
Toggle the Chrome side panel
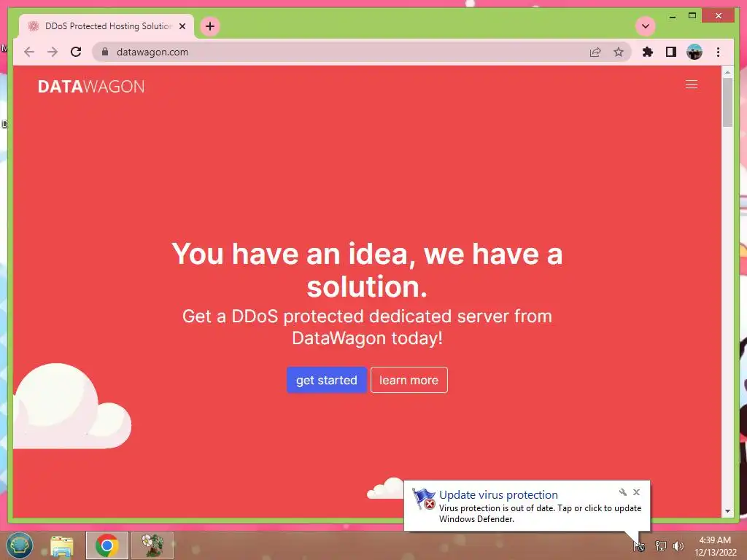tap(671, 52)
